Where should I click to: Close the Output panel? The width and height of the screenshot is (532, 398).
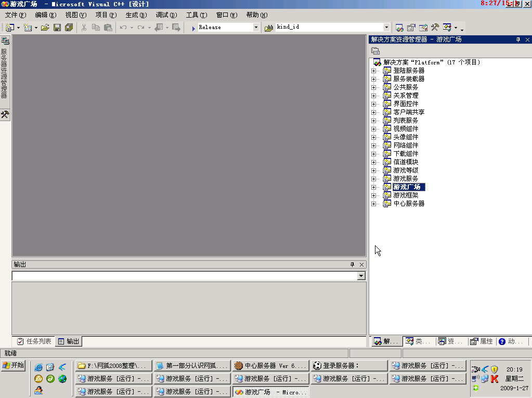click(361, 264)
